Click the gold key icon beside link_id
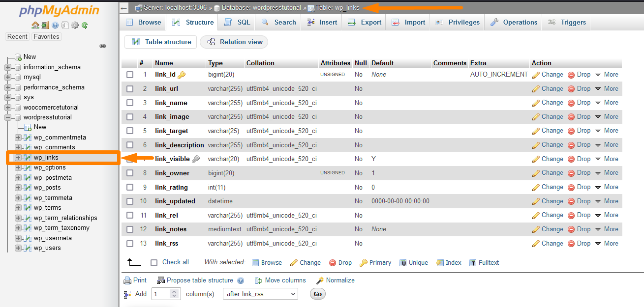The width and height of the screenshot is (644, 307). click(182, 75)
